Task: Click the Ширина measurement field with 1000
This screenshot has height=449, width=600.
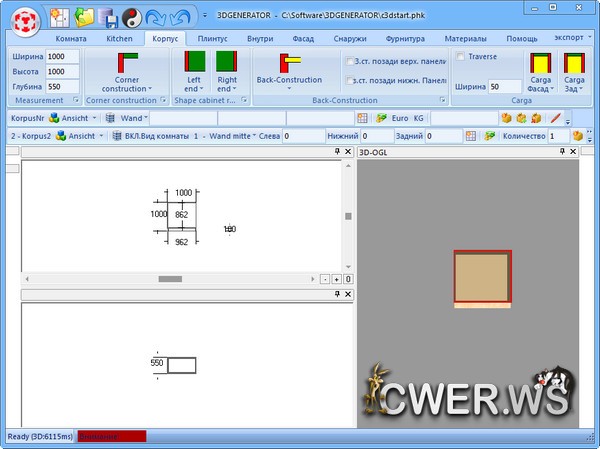Action: click(x=62, y=57)
